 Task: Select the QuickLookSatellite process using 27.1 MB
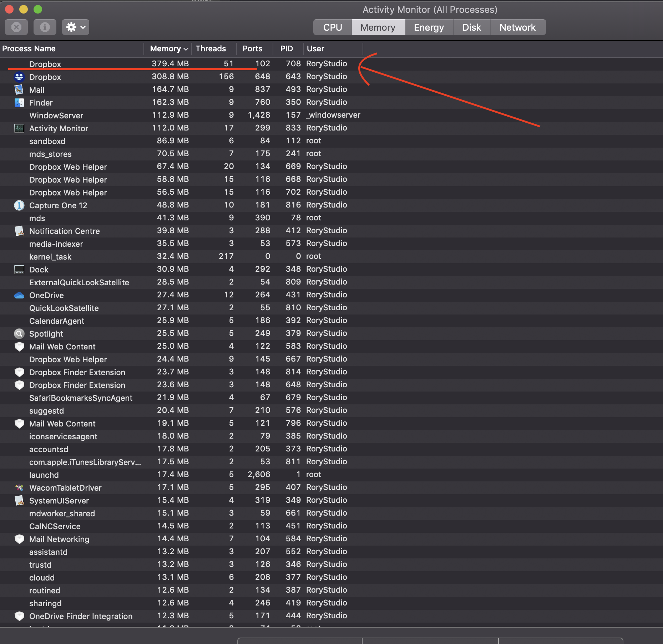point(331,308)
